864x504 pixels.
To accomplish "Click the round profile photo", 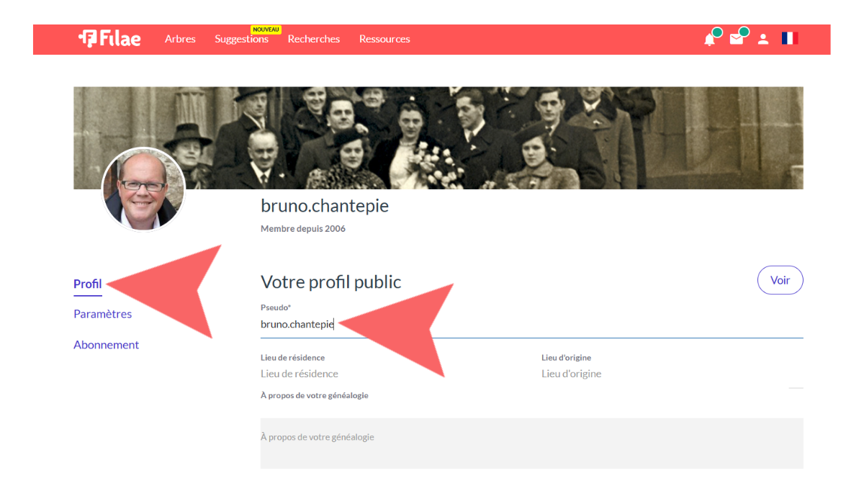I will [x=143, y=190].
